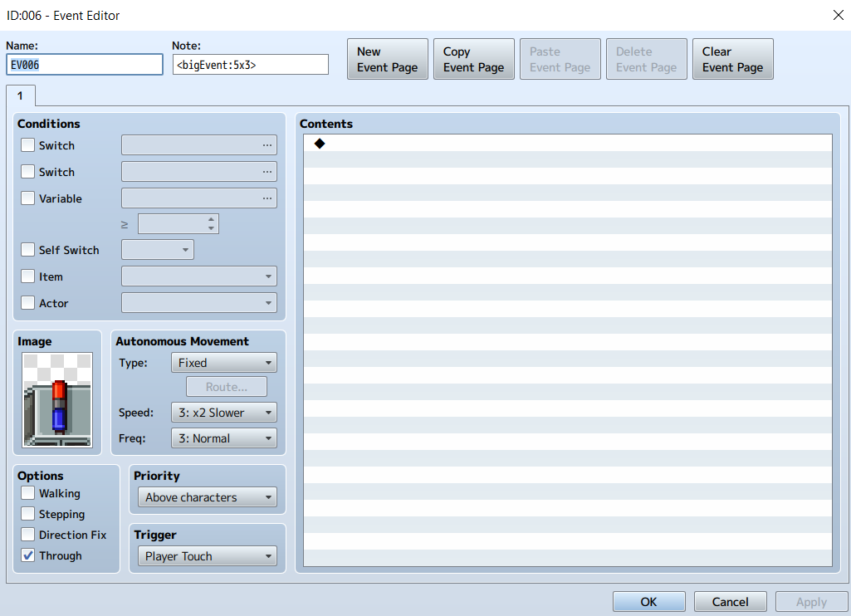Click the Copy Event Page button
Viewport: 851px width, 616px height.
tap(474, 59)
